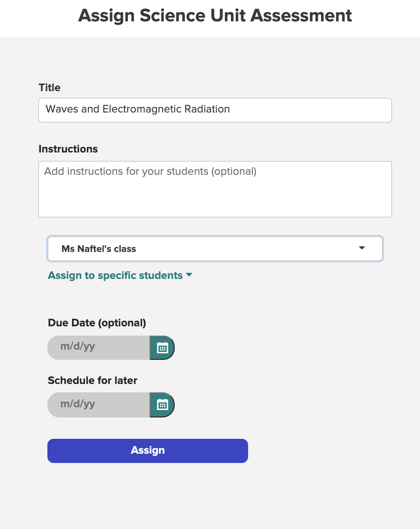The image size is (420, 529).
Task: Click the Assign Science Unit Assessment heading
Action: (x=215, y=15)
